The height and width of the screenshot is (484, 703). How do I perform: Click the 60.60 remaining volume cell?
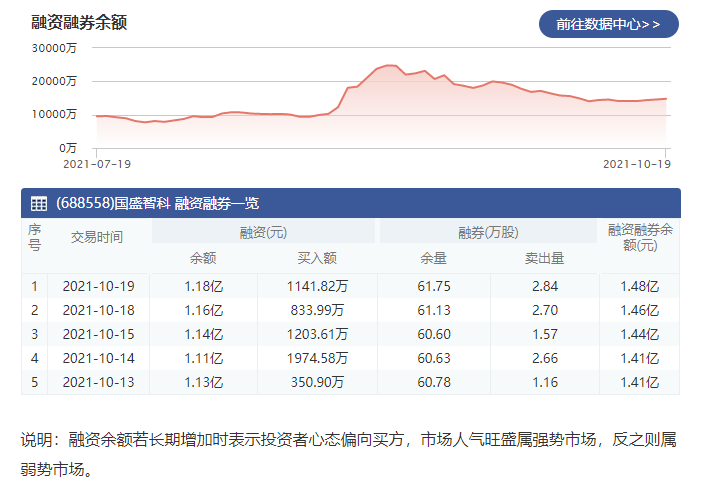(434, 334)
